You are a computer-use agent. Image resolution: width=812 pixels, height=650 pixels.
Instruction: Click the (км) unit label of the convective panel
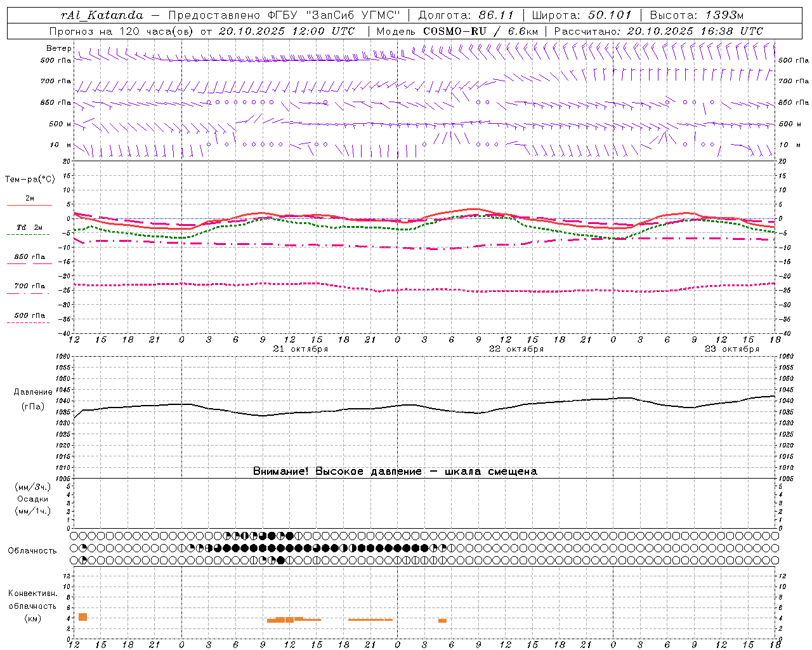(32, 619)
